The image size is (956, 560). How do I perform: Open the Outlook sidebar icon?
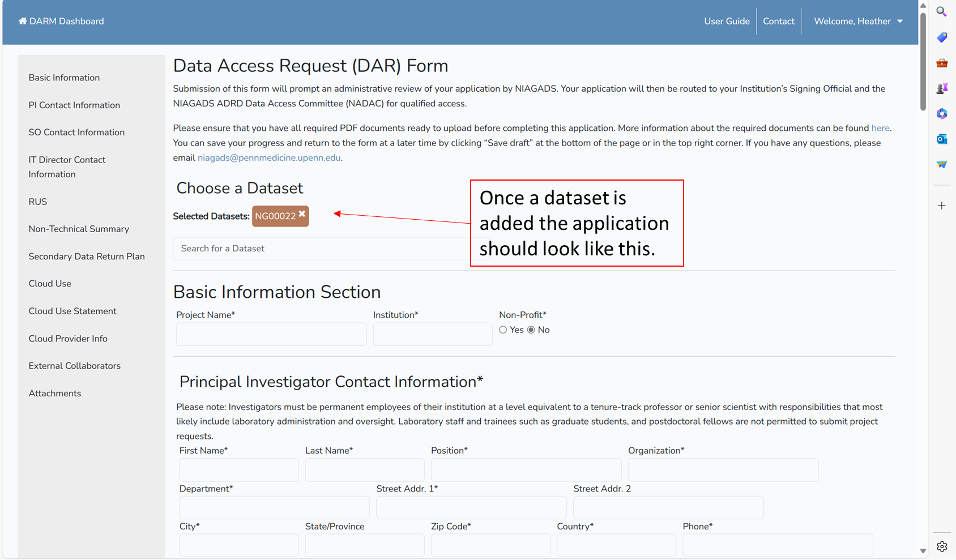(941, 139)
